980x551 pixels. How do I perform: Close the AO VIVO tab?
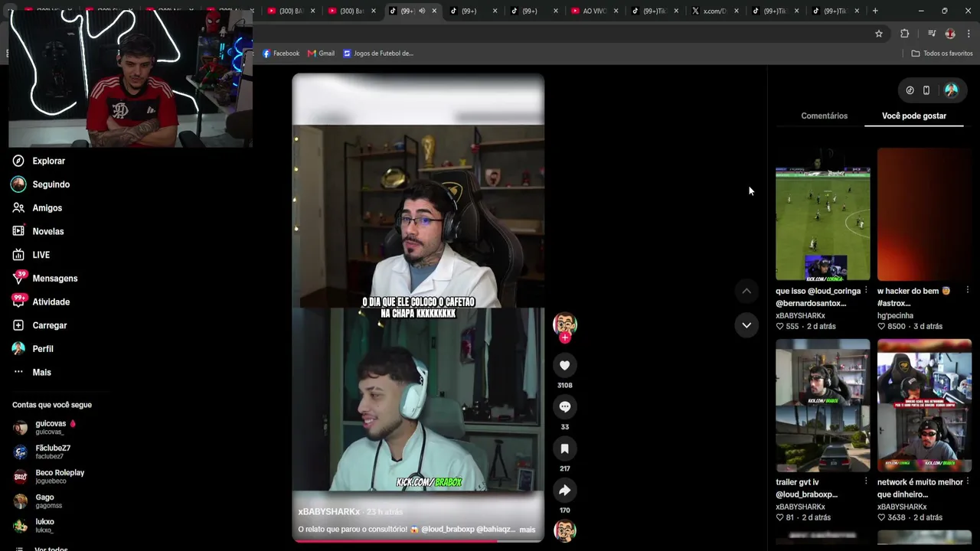coord(616,11)
